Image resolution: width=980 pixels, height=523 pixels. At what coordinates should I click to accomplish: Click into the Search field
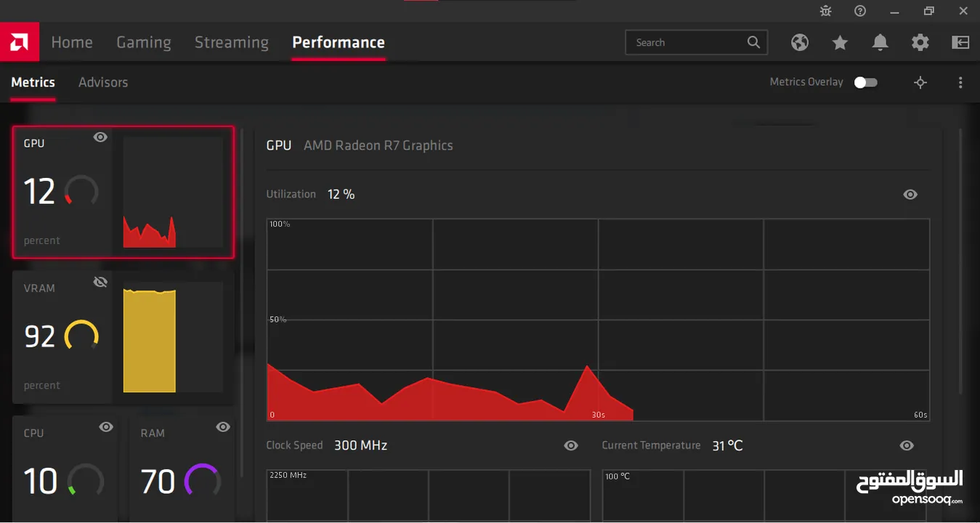696,42
